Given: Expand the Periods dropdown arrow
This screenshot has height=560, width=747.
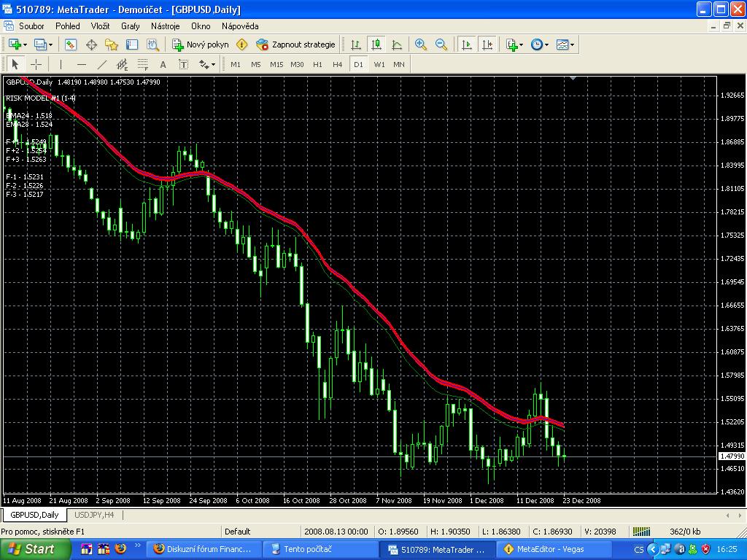Looking at the screenshot, I should 547,44.
